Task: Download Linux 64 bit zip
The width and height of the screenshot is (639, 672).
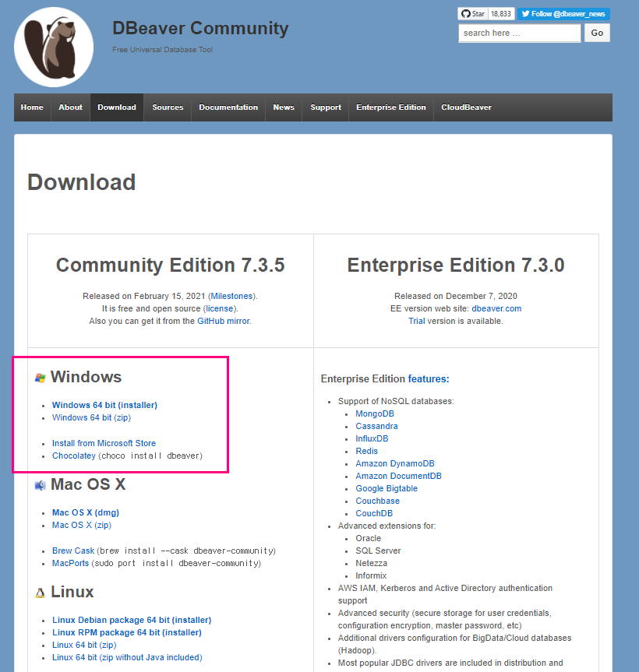Action: (x=84, y=645)
